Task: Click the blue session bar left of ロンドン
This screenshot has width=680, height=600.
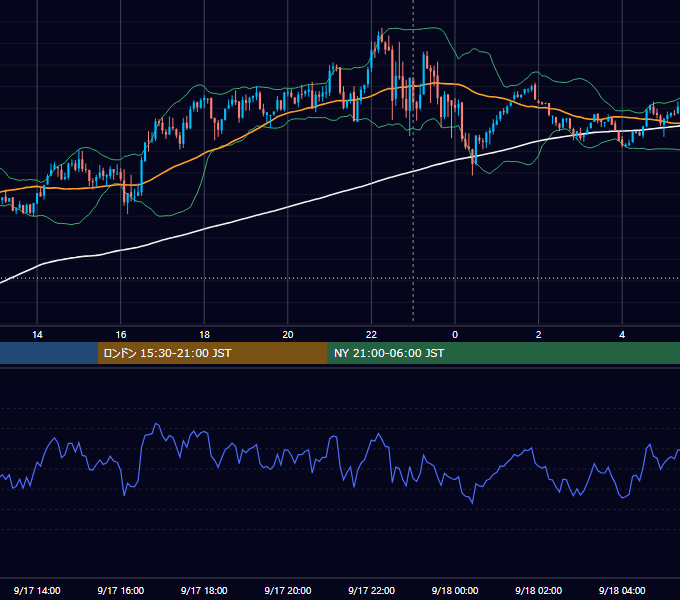Action: pyautogui.click(x=49, y=353)
